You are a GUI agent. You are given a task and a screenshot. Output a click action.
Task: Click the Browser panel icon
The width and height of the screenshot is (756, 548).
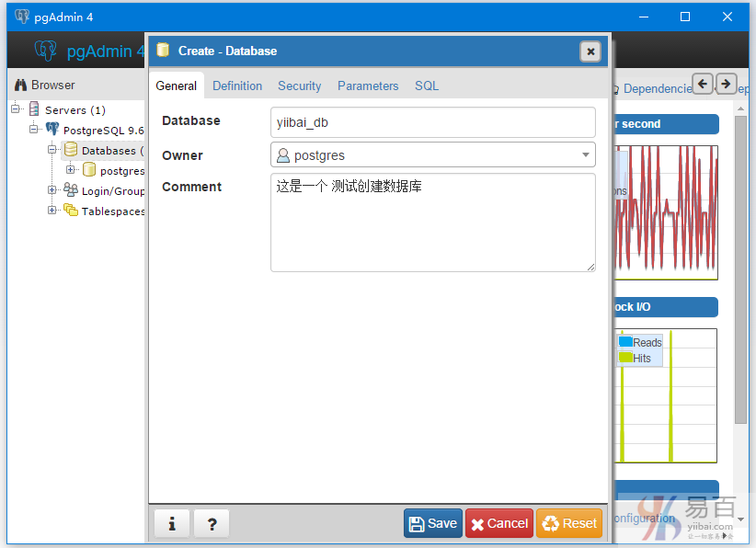click(x=19, y=85)
